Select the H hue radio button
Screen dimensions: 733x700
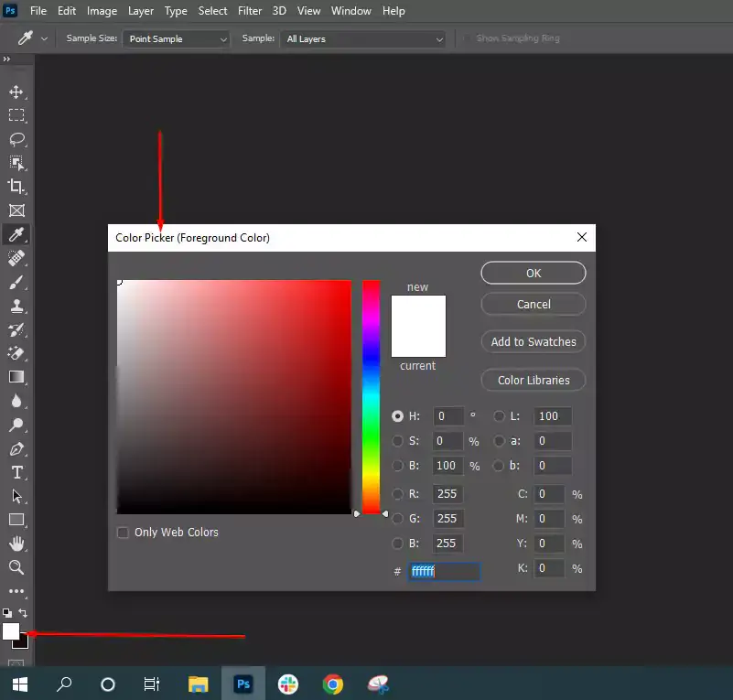(397, 416)
